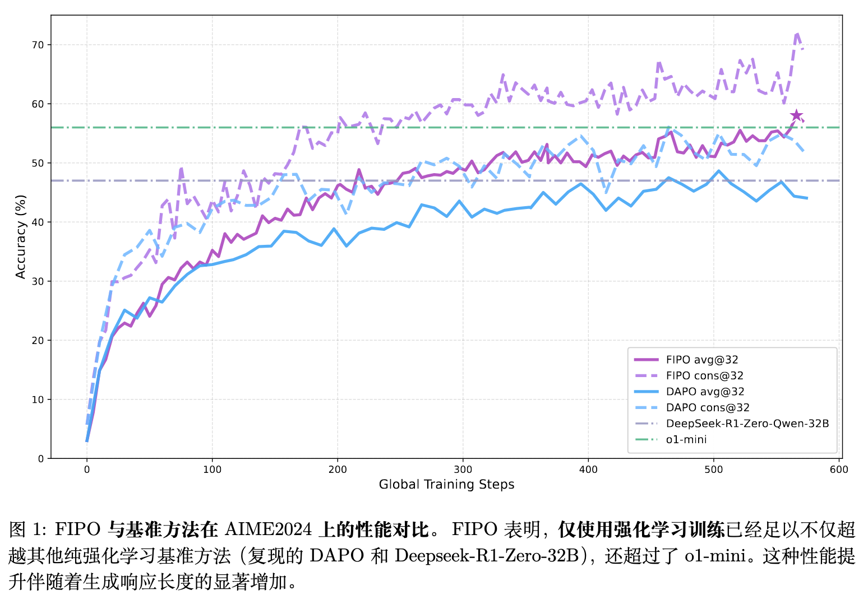Click the 70 tick label on y-axis

[38, 45]
